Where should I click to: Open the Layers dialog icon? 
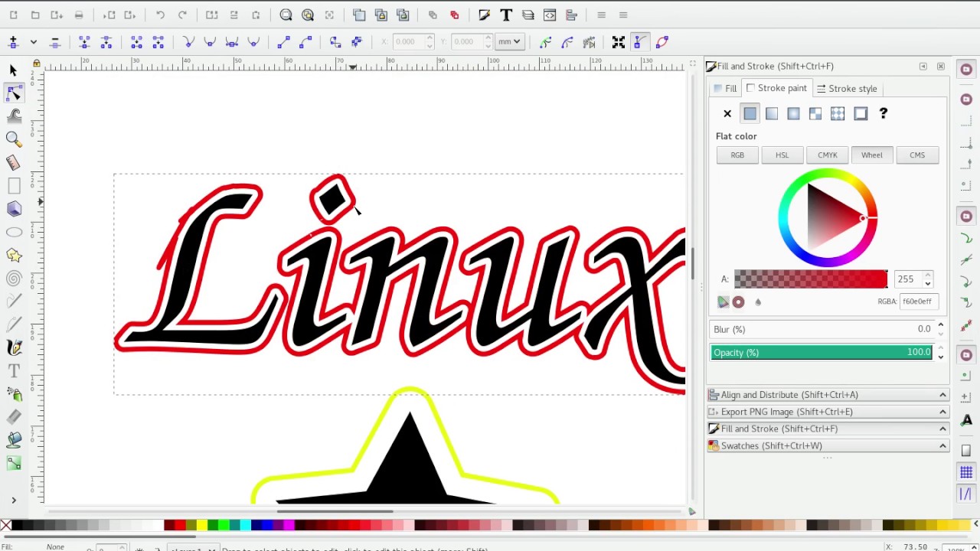click(x=528, y=15)
